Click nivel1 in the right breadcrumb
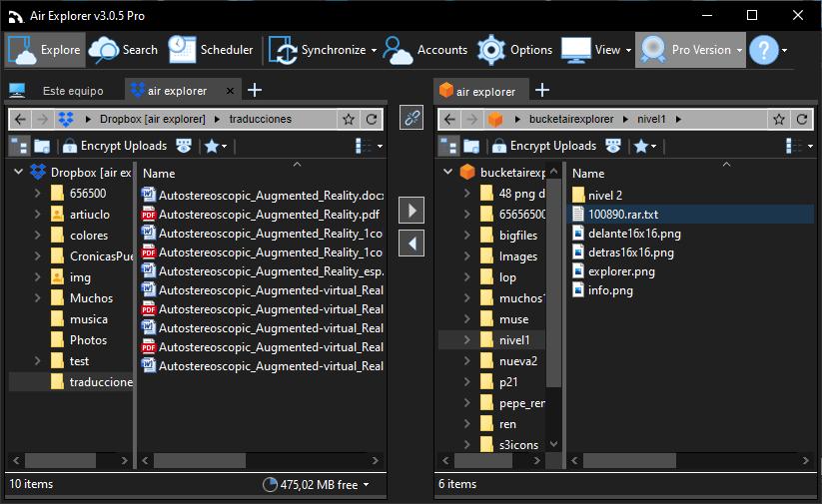The height and width of the screenshot is (504, 822). (x=651, y=119)
